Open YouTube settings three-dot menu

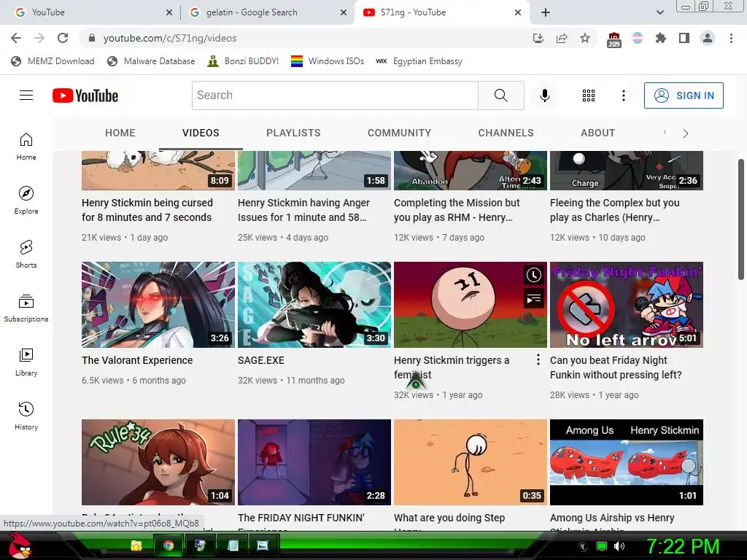click(623, 96)
